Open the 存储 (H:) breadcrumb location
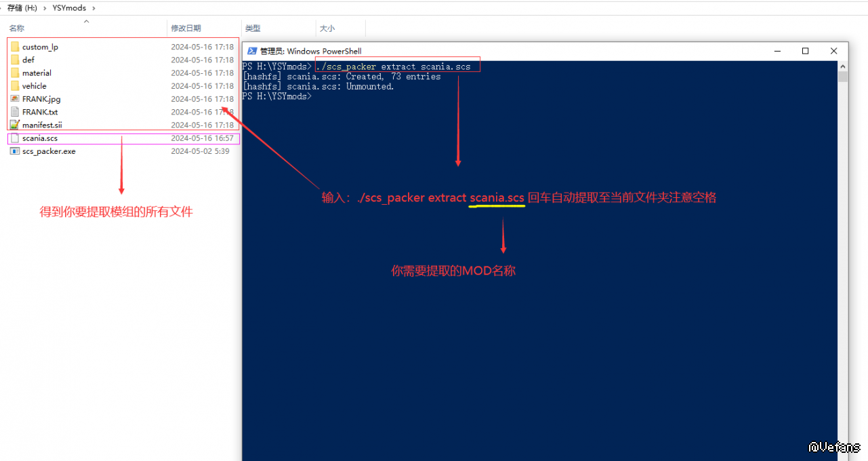Screen dimensions: 868x461 [22, 8]
